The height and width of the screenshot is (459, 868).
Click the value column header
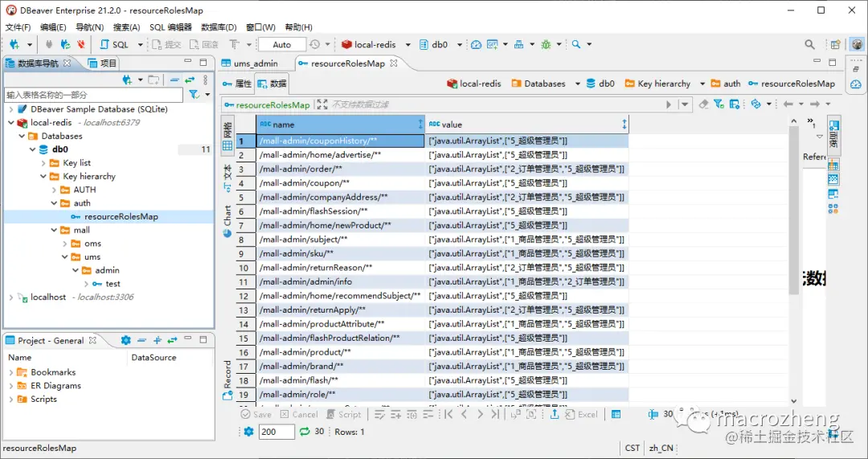pos(527,125)
